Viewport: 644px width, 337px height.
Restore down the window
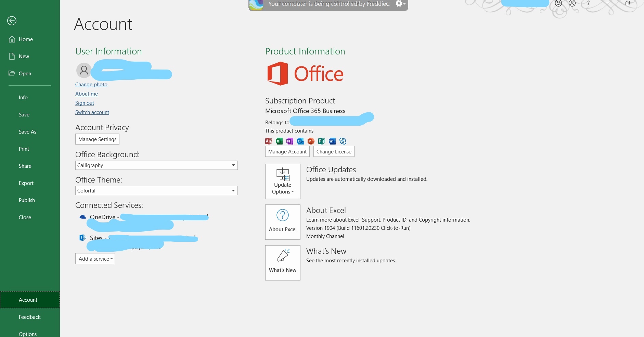(x=628, y=3)
